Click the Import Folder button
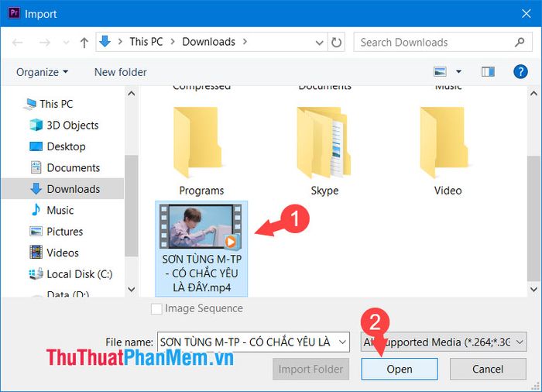The image size is (542, 392). coord(310,370)
